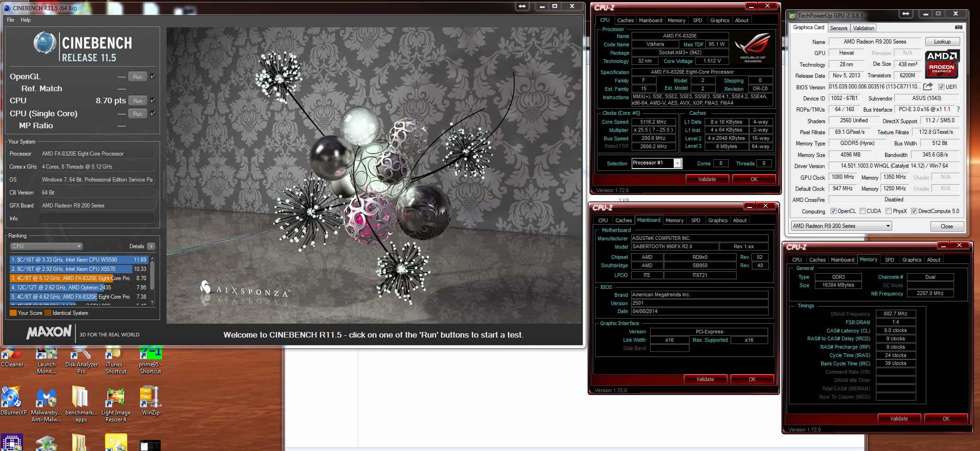Click the ROG Republic of Gamers logo in CPU-Z
The width and height of the screenshot is (980, 451).
[x=752, y=48]
